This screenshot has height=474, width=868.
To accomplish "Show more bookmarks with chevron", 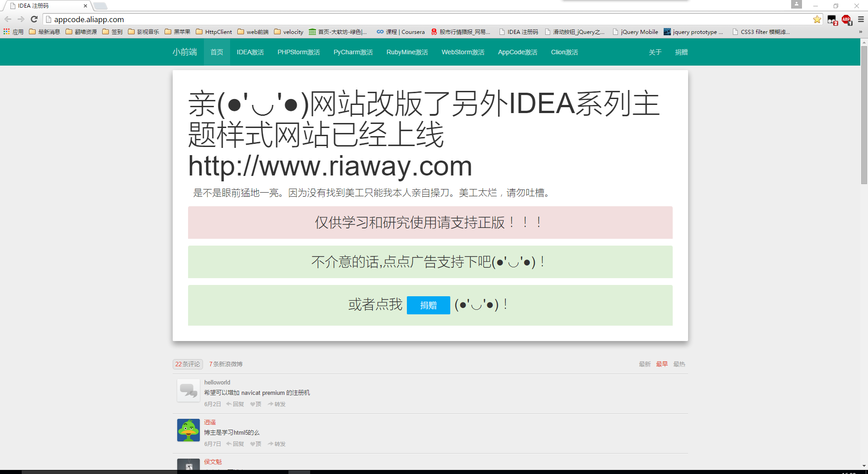I will pos(860,32).
